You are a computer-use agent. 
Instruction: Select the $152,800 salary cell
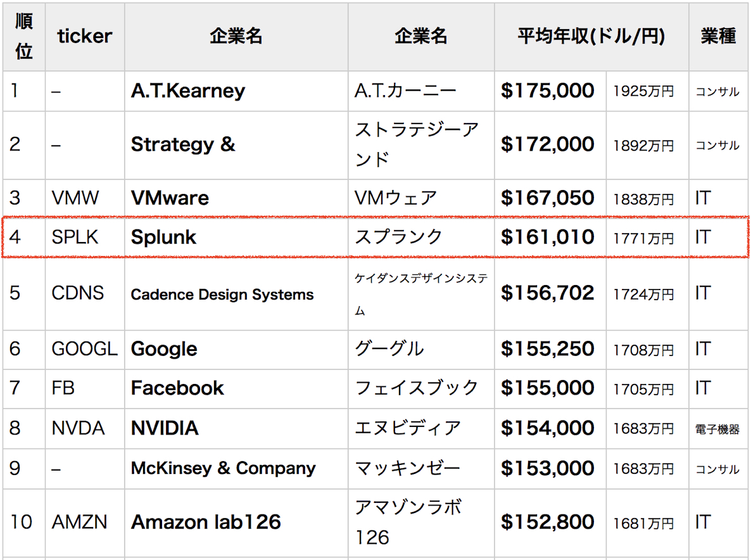coord(550,523)
